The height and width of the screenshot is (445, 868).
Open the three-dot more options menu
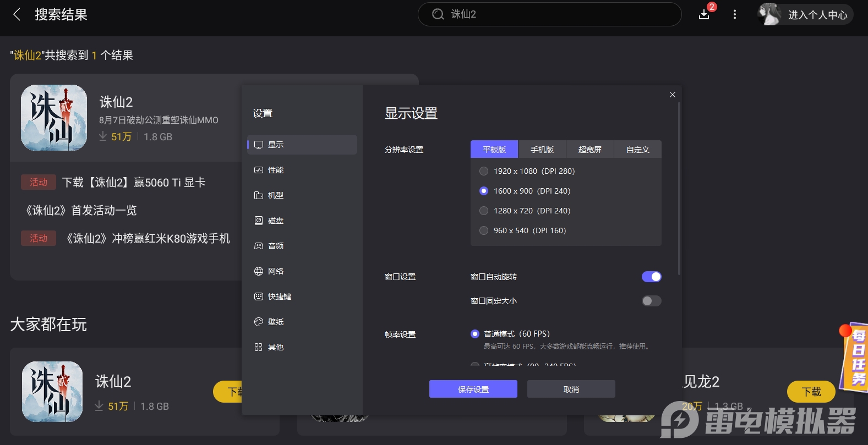734,15
